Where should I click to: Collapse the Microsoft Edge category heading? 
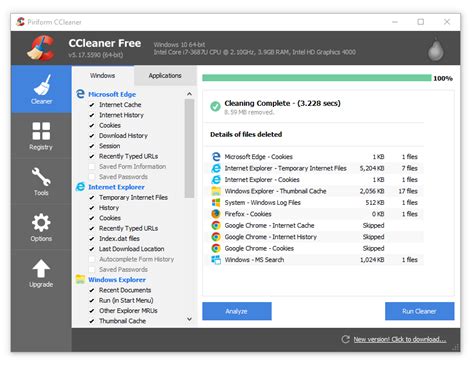point(112,94)
